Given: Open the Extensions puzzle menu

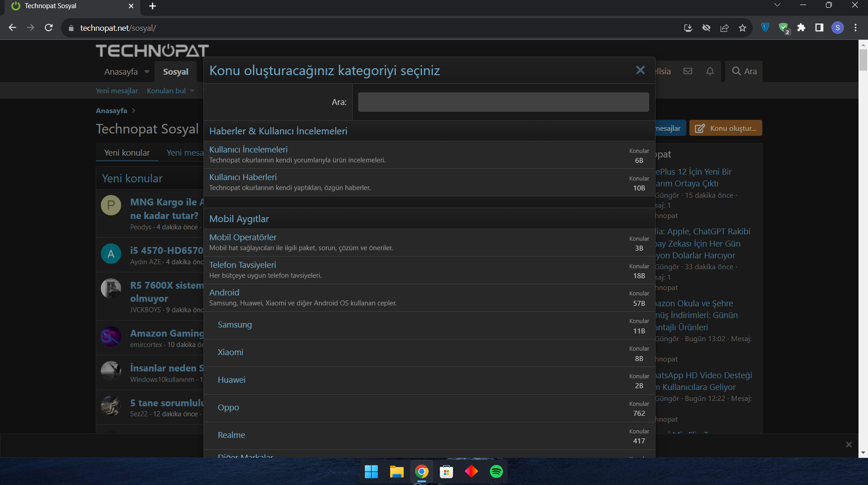Looking at the screenshot, I should click(801, 28).
